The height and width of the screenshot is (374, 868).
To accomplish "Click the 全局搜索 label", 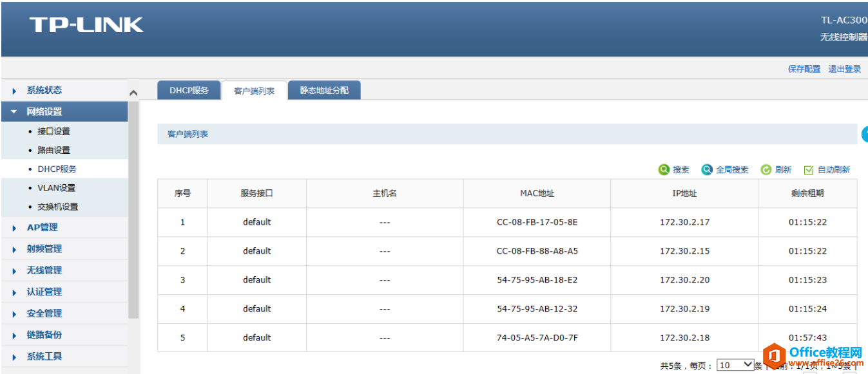I will tap(732, 170).
